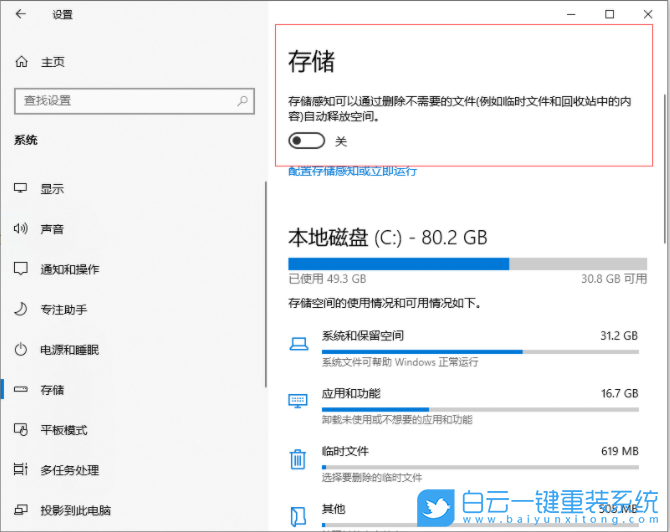Click the 系统和保留空间 usage bar
Screen dimensions: 670x532
click(x=480, y=352)
